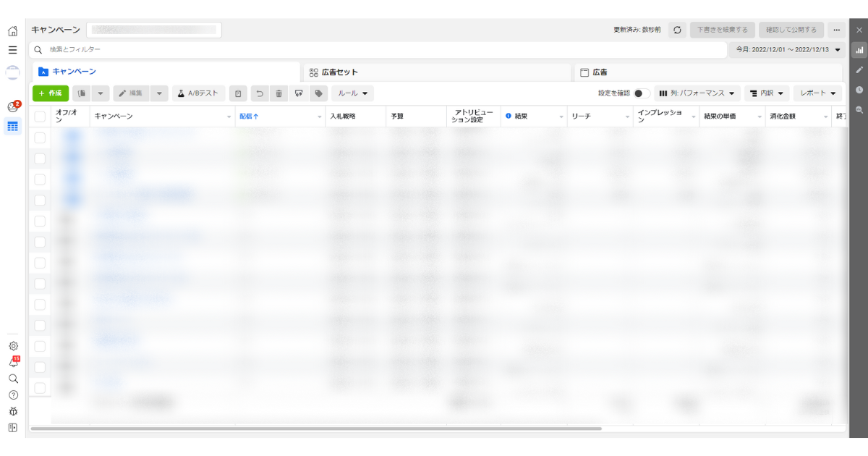Open the 今月 date range picker
The width and height of the screenshot is (868, 456).
[788, 50]
